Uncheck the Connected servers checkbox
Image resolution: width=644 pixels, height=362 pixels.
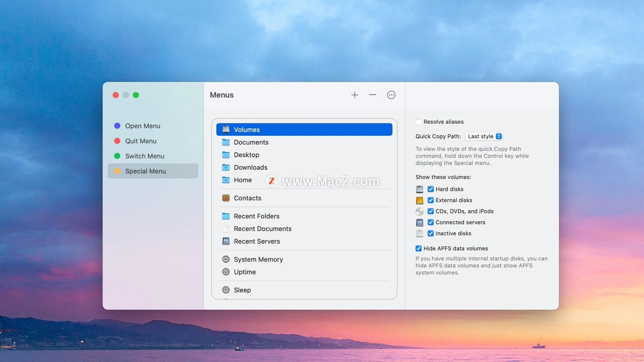coord(431,222)
